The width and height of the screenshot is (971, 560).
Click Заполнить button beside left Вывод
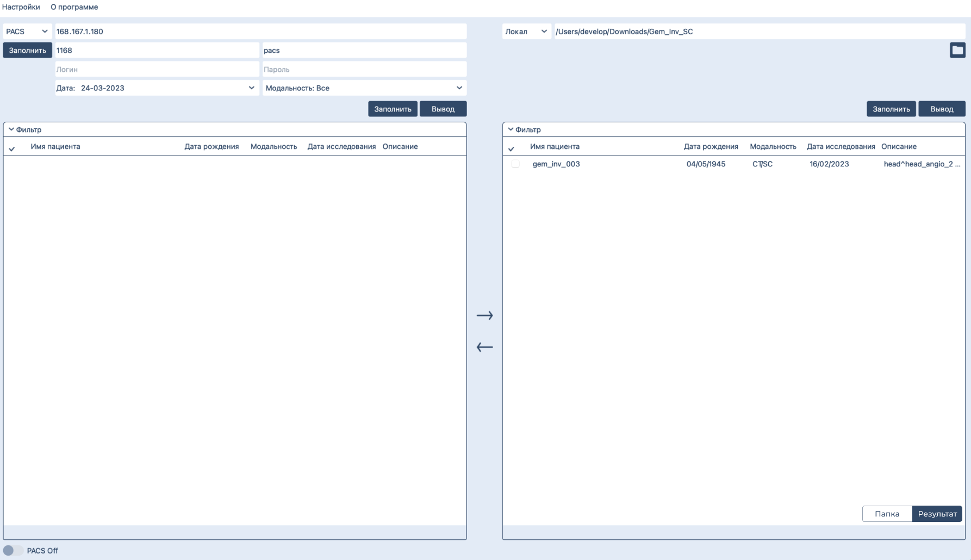pyautogui.click(x=393, y=109)
